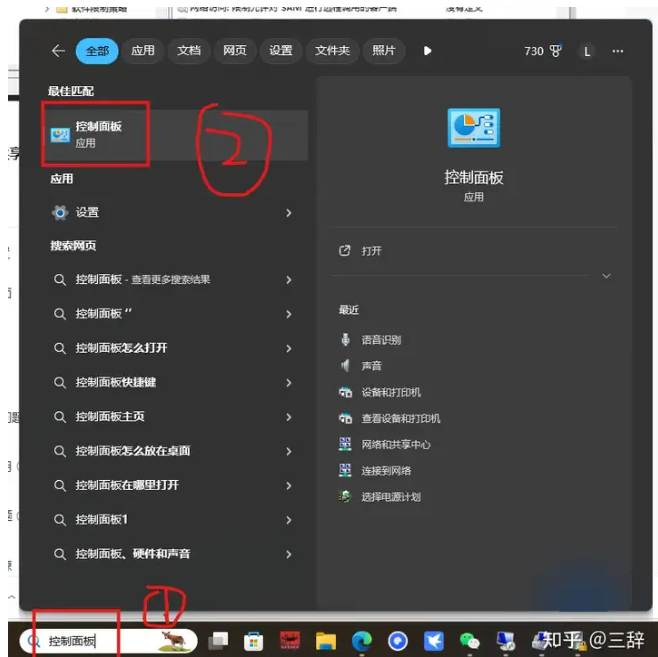
Task: Open recent item 网络和共享中心
Action: 396,444
